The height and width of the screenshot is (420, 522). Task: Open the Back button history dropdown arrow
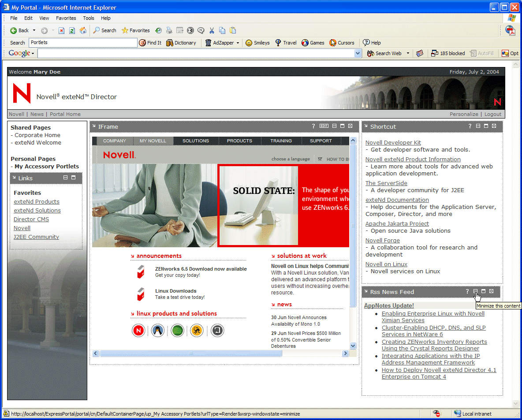[34, 30]
